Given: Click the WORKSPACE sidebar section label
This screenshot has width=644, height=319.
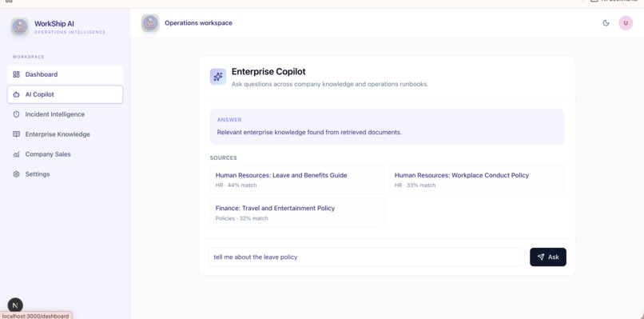Looking at the screenshot, I should (x=28, y=57).
